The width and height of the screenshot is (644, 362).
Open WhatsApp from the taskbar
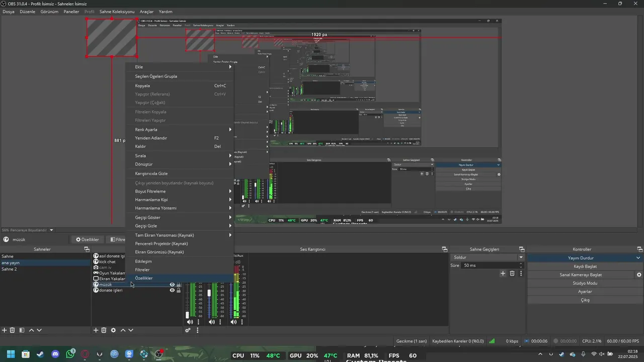pos(70,354)
